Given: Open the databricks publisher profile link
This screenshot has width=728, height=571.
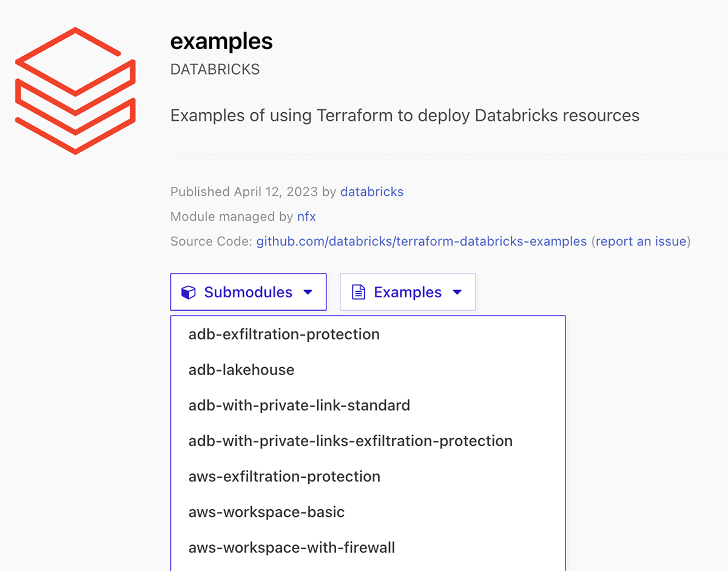Looking at the screenshot, I should click(x=372, y=192).
